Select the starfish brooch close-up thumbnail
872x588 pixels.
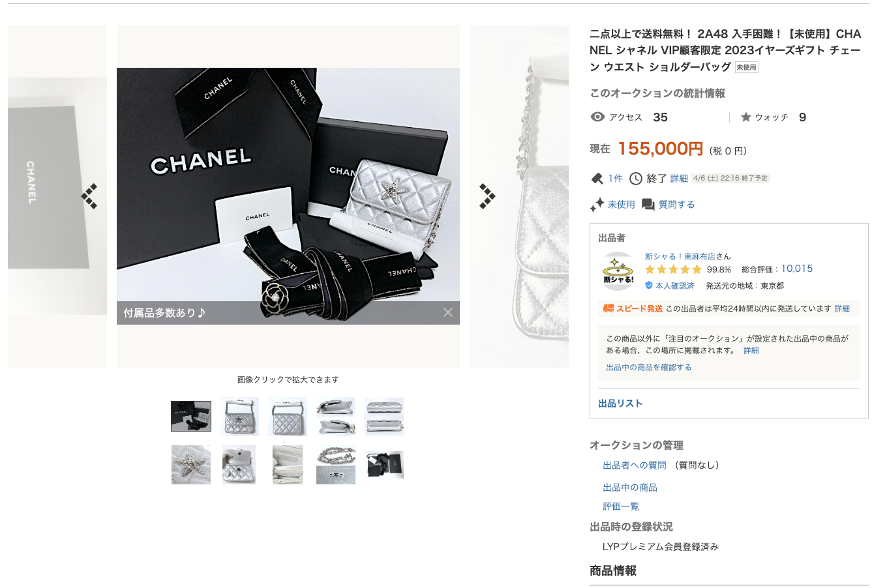tap(191, 465)
